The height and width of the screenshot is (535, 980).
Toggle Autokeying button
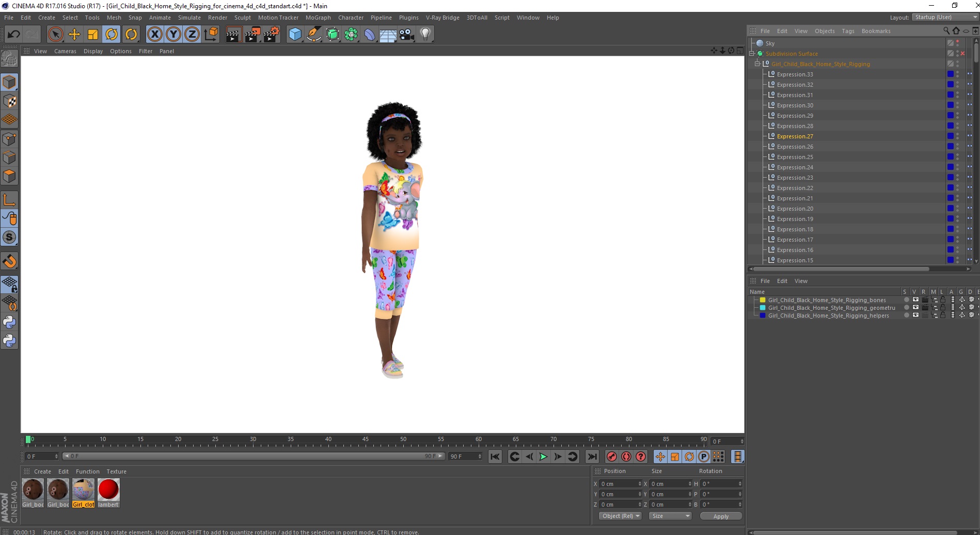626,457
